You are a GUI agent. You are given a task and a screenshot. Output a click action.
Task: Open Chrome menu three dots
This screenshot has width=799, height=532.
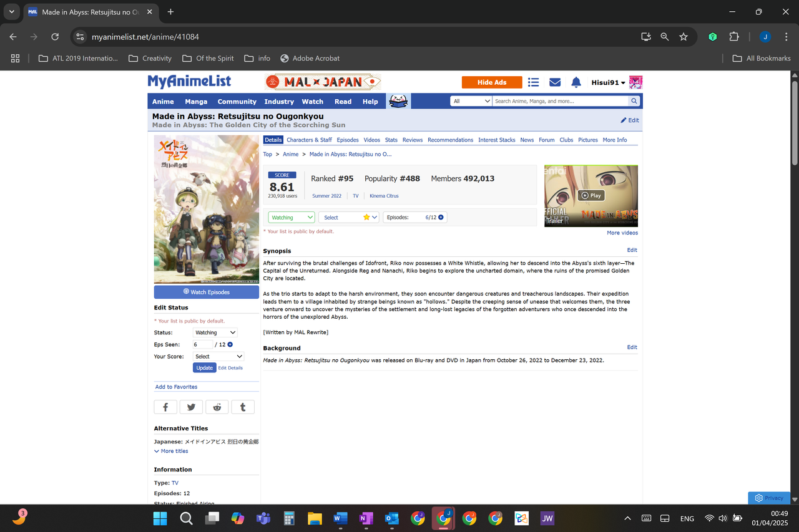pos(786,37)
